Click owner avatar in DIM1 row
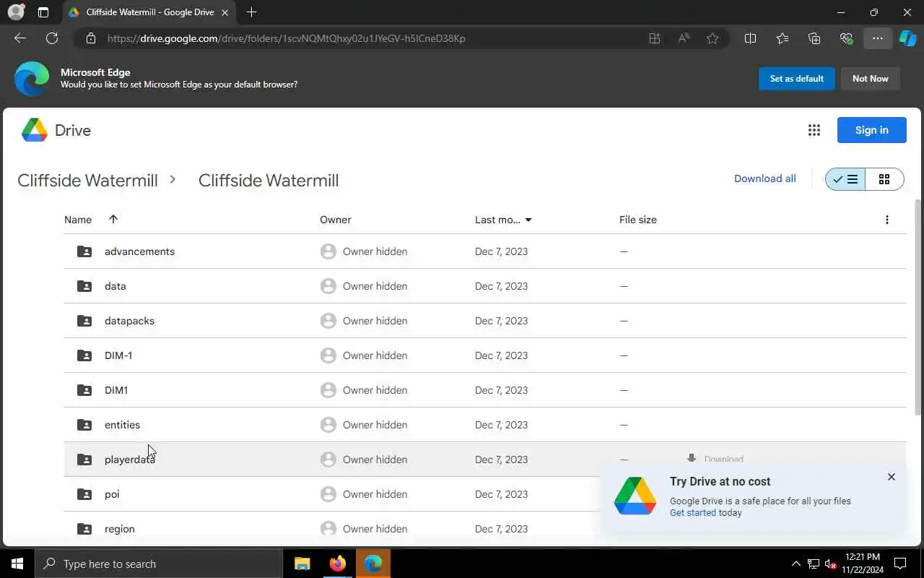This screenshot has height=578, width=924. [328, 390]
